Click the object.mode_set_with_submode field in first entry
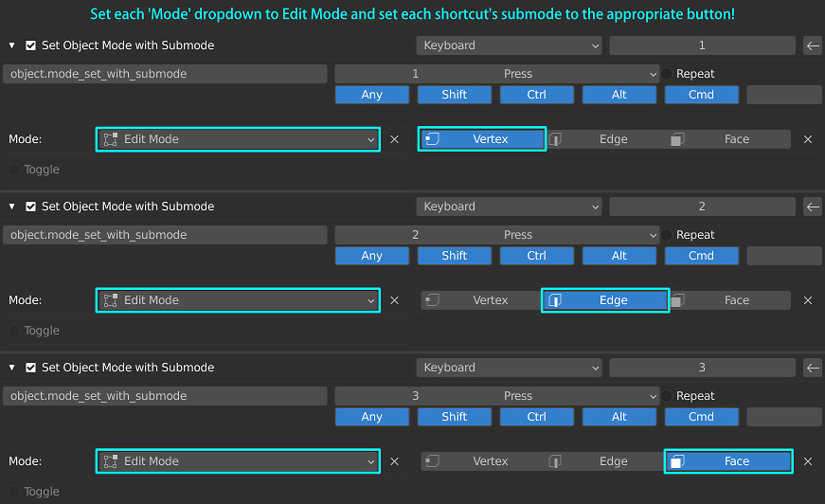 point(165,74)
